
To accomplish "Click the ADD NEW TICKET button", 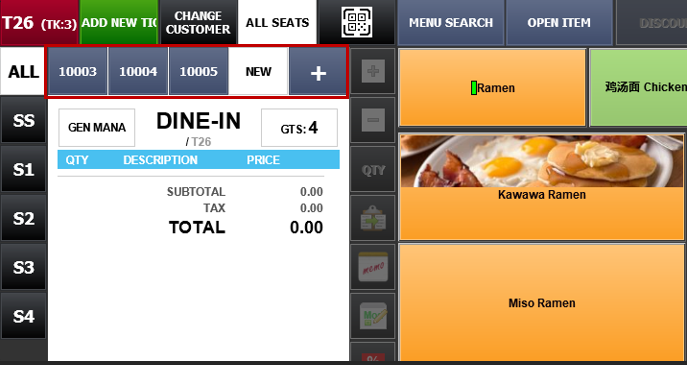I will 119,22.
